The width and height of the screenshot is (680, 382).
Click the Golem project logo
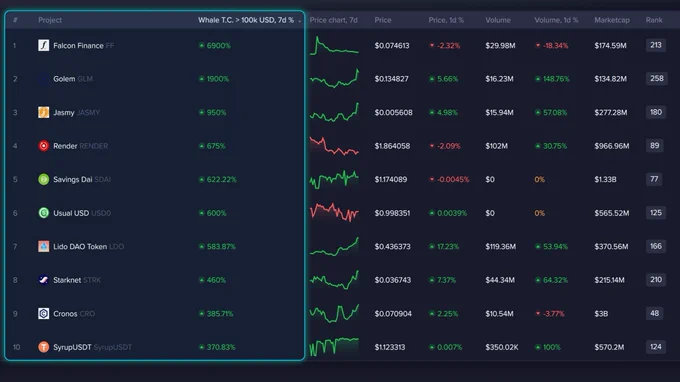(43, 79)
